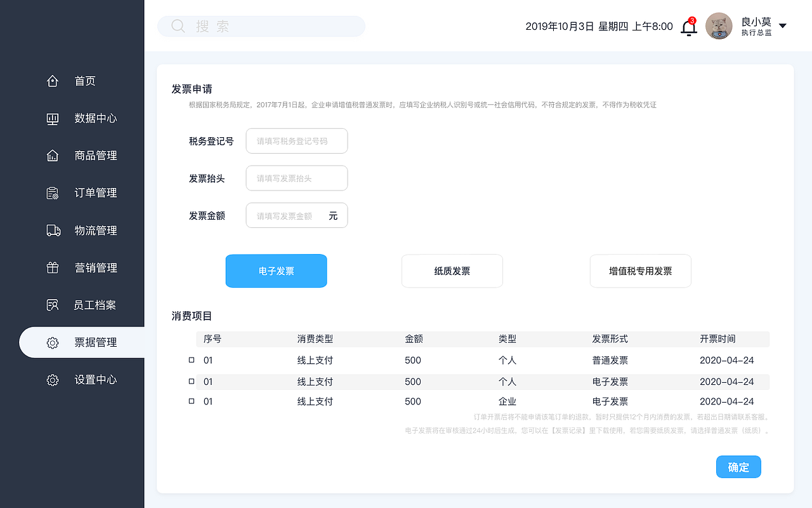812x508 pixels.
Task: Click the 首页 home icon in sidebar
Action: (53, 81)
